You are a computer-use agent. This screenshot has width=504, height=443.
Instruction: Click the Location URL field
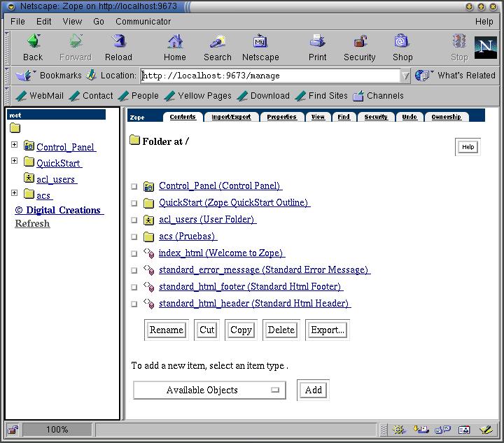click(x=270, y=76)
